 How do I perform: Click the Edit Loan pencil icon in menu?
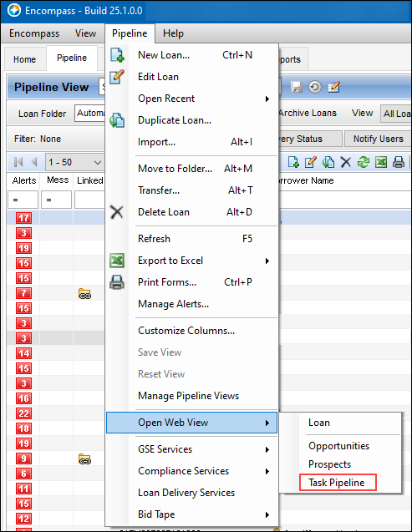tap(117, 77)
